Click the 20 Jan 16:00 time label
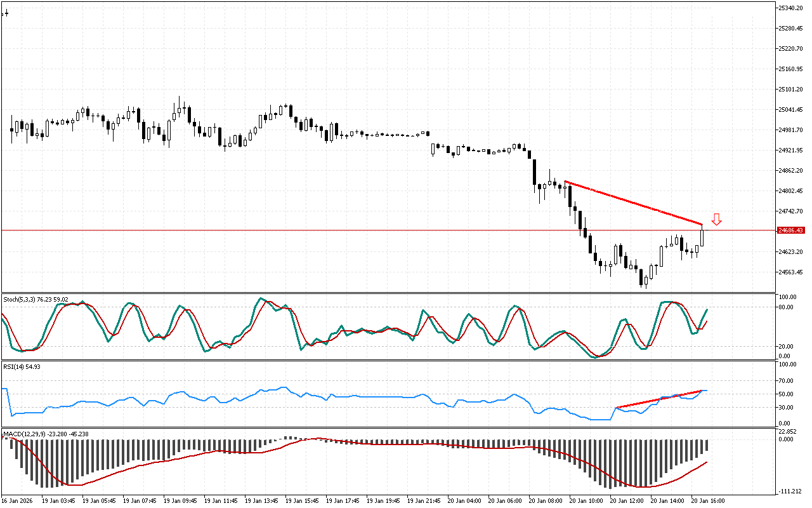Viewport: 812px width, 508px height. (x=708, y=500)
